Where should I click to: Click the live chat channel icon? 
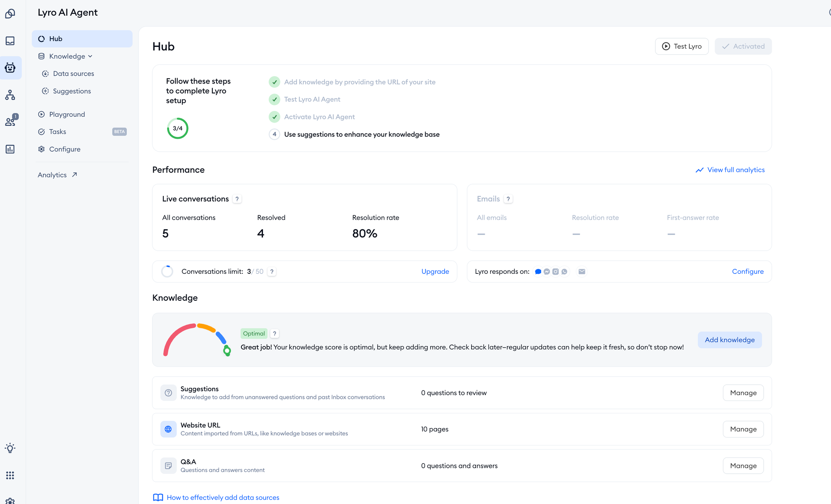coord(538,272)
